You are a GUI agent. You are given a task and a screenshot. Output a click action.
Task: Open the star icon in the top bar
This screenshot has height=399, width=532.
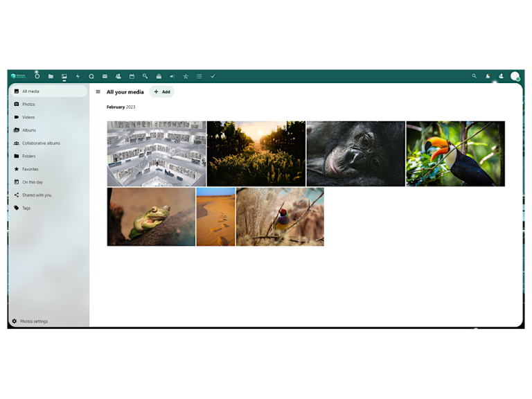click(x=186, y=76)
